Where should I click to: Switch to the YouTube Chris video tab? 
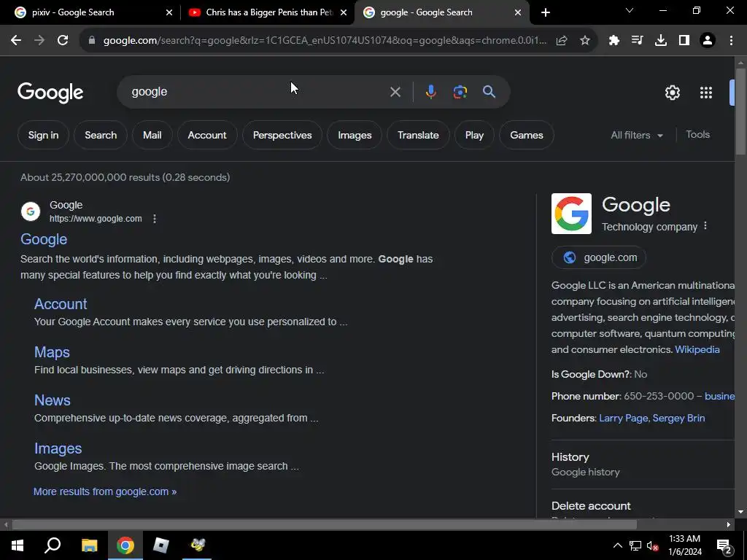click(267, 12)
